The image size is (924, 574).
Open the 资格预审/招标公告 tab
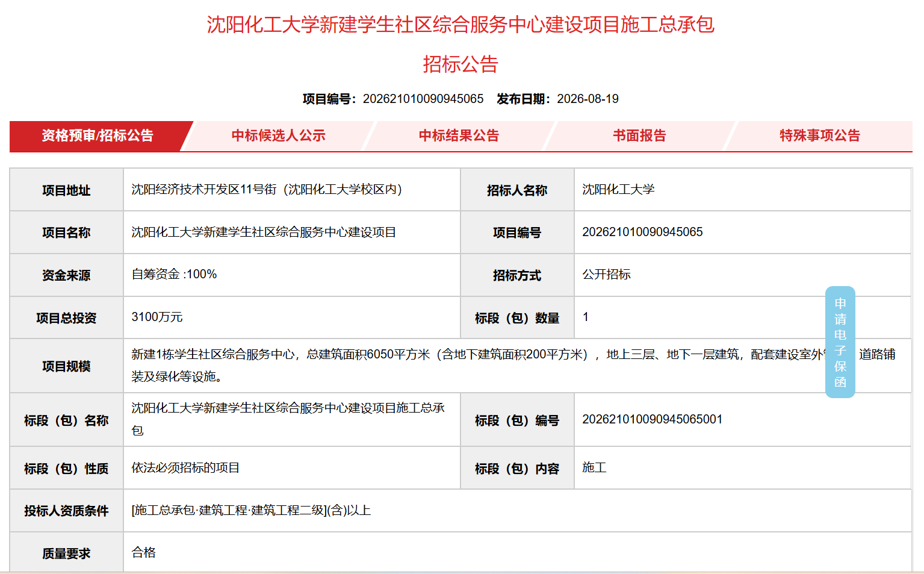pyautogui.click(x=98, y=136)
